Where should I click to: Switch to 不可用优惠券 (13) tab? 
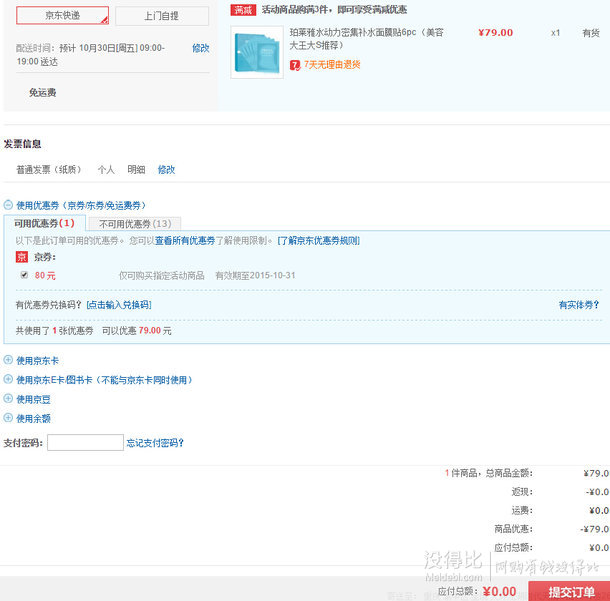[x=135, y=224]
